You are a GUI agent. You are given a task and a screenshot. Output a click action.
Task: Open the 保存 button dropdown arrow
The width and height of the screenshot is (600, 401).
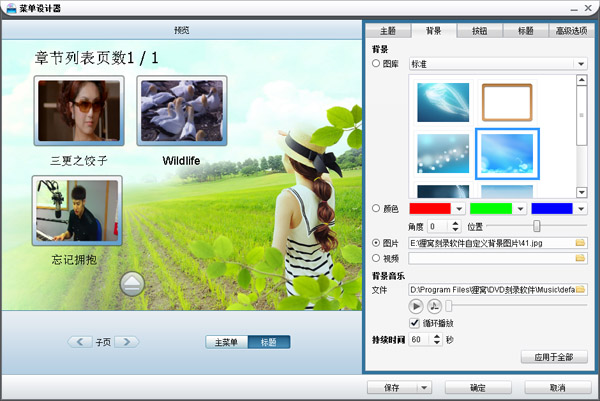424,387
